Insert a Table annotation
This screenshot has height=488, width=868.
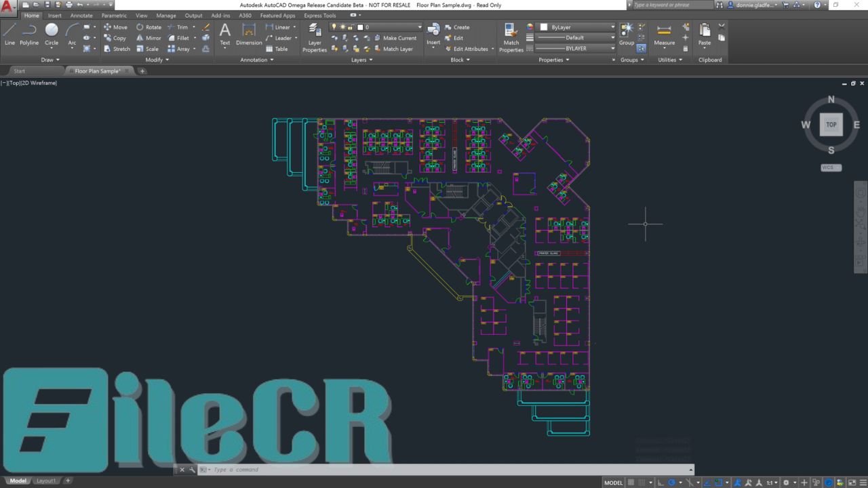click(x=277, y=49)
